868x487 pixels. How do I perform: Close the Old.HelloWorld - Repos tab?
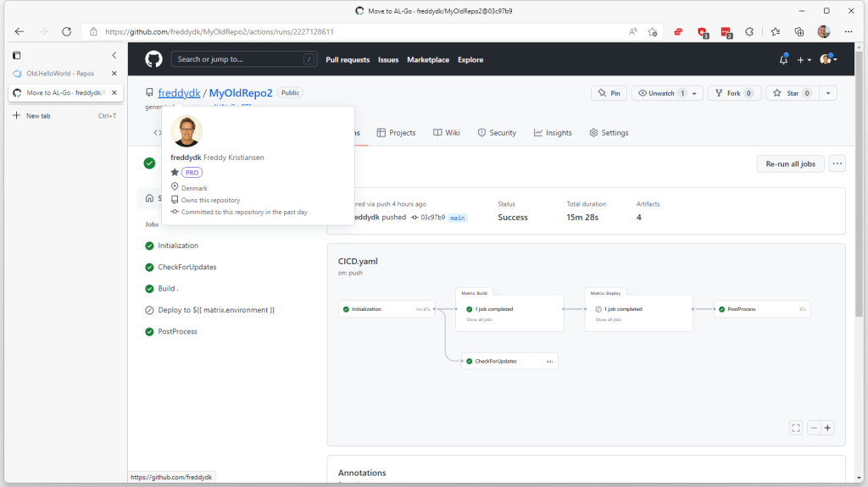(114, 73)
